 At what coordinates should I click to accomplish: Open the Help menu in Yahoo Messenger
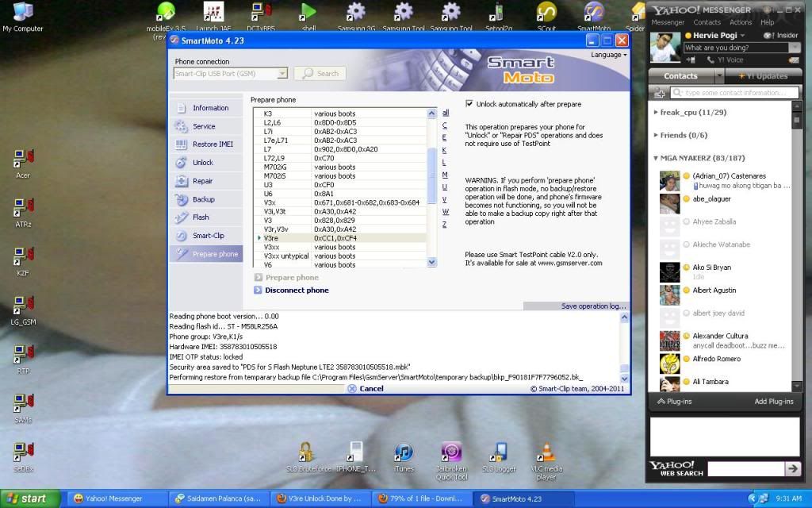point(768,22)
